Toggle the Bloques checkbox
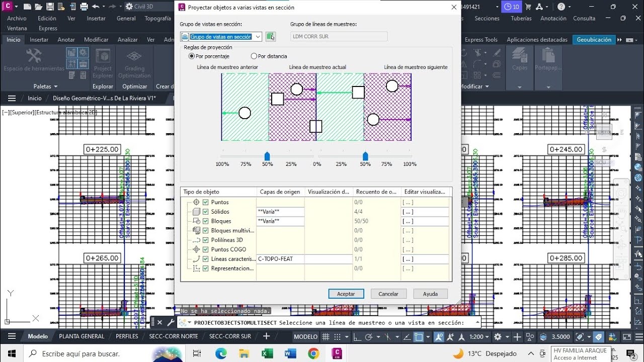 click(205, 221)
